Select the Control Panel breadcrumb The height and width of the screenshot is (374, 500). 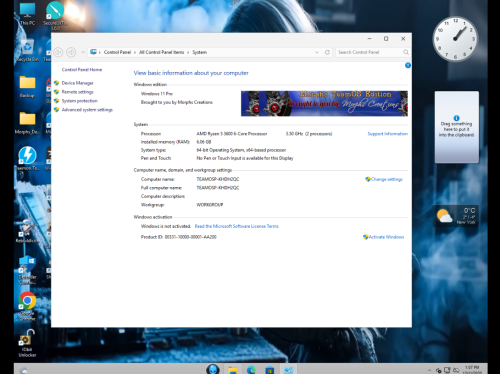click(x=117, y=52)
